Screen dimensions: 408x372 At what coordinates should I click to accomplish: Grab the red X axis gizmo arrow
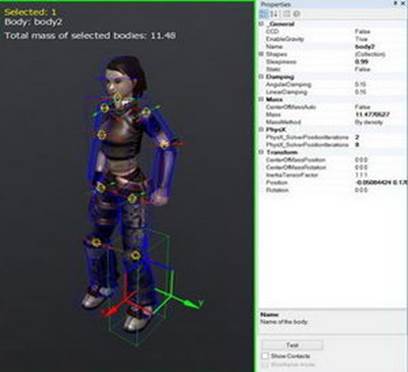pos(110,311)
